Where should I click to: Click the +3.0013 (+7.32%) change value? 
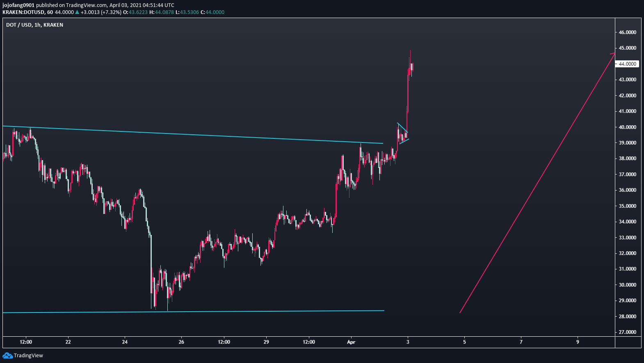101,12
